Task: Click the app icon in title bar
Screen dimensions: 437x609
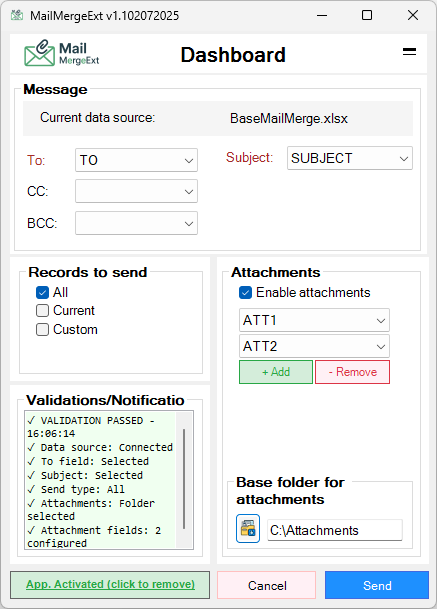Action: point(17,16)
